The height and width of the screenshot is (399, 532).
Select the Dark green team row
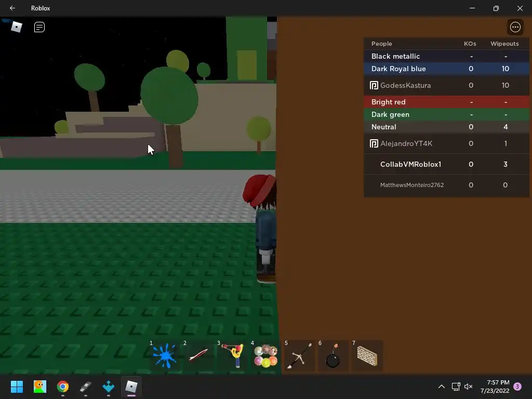(446, 114)
